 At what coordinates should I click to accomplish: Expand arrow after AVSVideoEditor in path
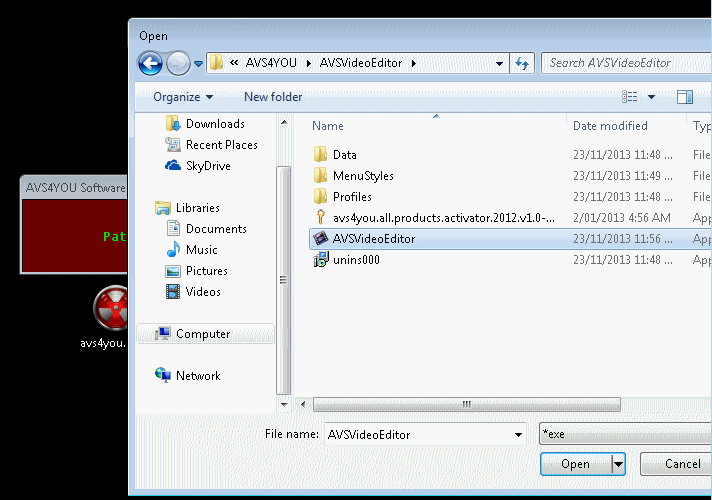tap(414, 63)
